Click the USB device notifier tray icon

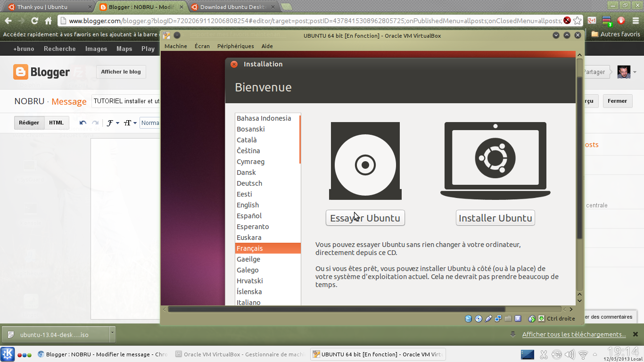[557, 354]
